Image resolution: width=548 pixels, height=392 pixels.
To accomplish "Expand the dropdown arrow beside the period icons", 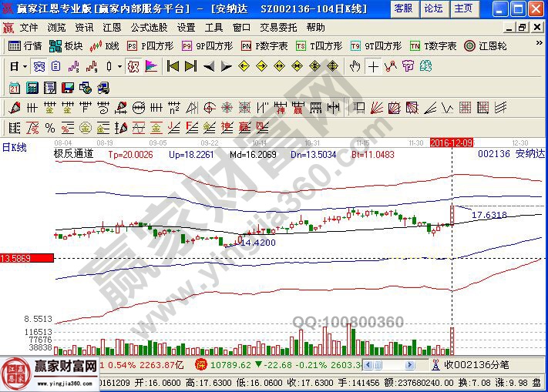I will click(x=119, y=66).
